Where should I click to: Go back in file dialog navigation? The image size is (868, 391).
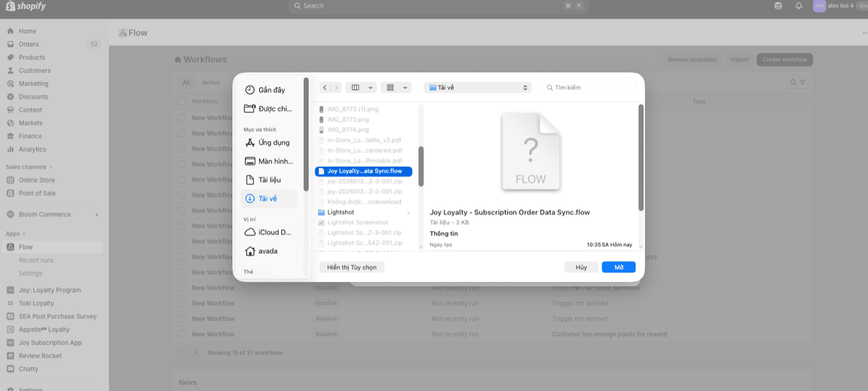click(x=325, y=87)
